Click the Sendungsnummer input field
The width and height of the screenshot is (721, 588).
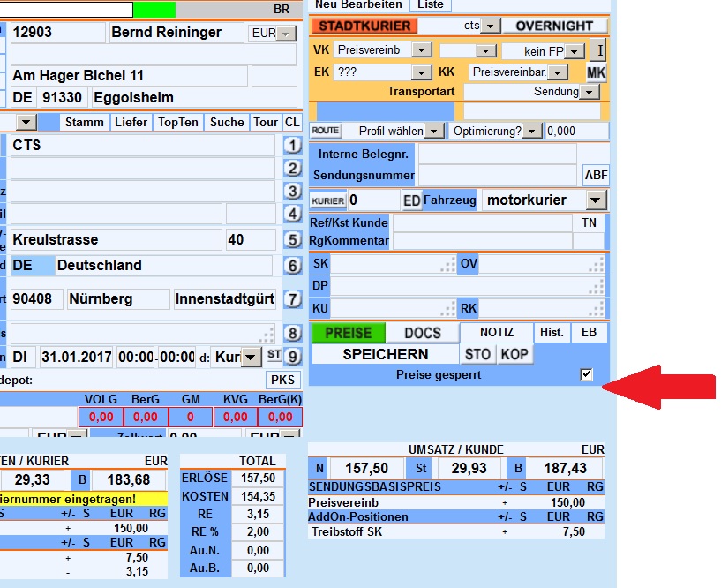(497, 176)
